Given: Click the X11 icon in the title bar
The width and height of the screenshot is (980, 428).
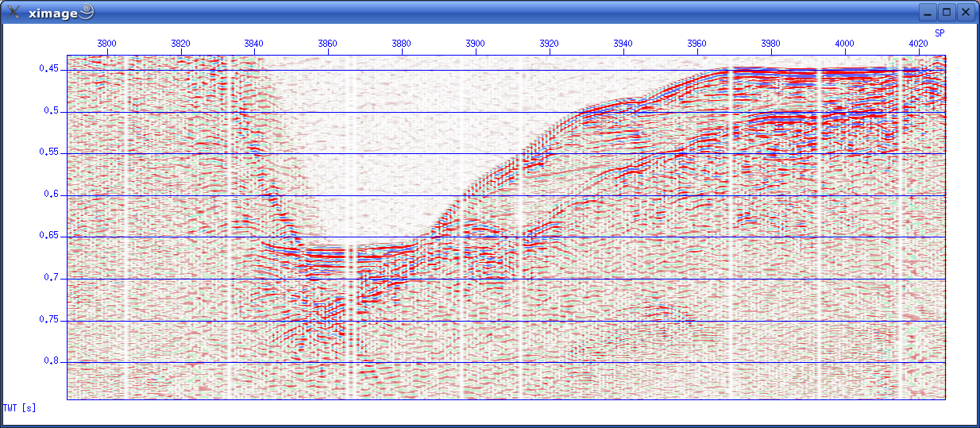Looking at the screenshot, I should click(x=14, y=12).
